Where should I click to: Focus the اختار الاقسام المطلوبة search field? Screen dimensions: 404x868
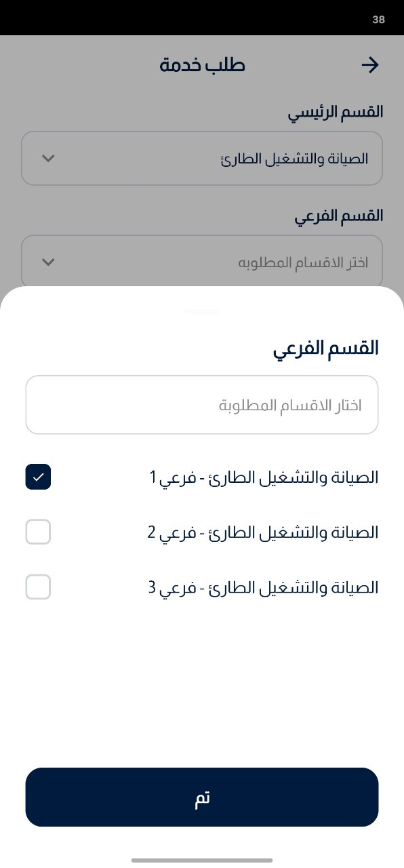click(x=202, y=405)
